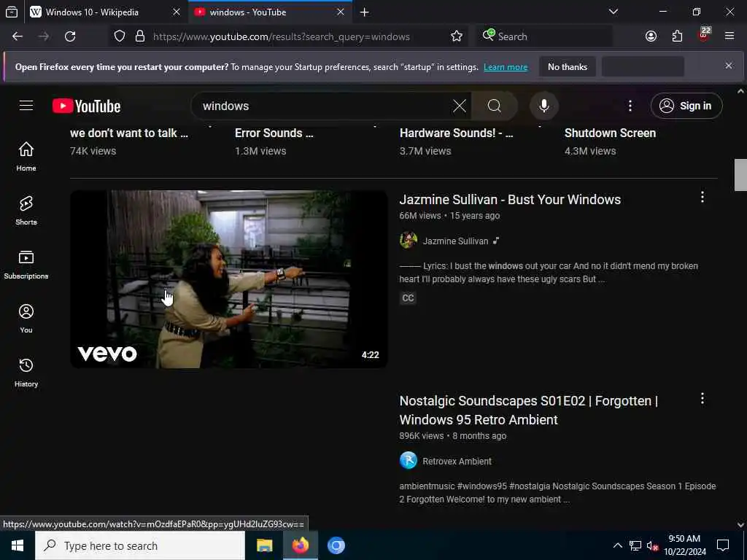Decline with the No thanks button

[568, 66]
